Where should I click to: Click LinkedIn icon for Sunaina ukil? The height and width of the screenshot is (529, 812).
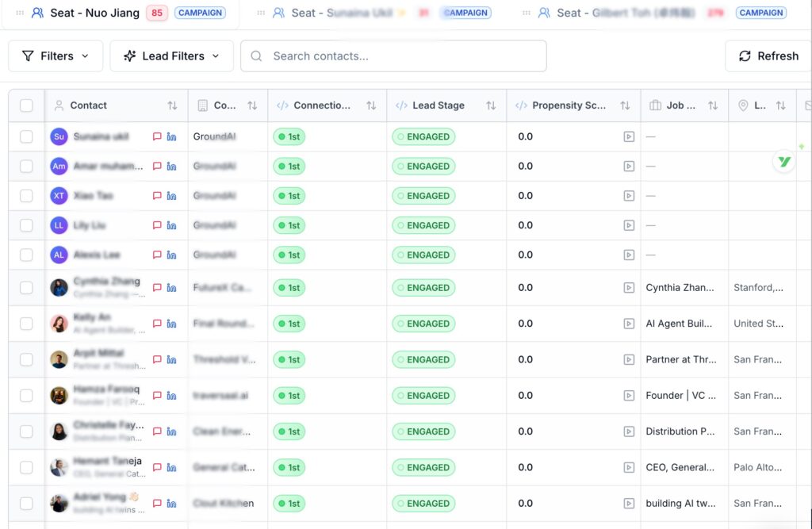point(171,136)
